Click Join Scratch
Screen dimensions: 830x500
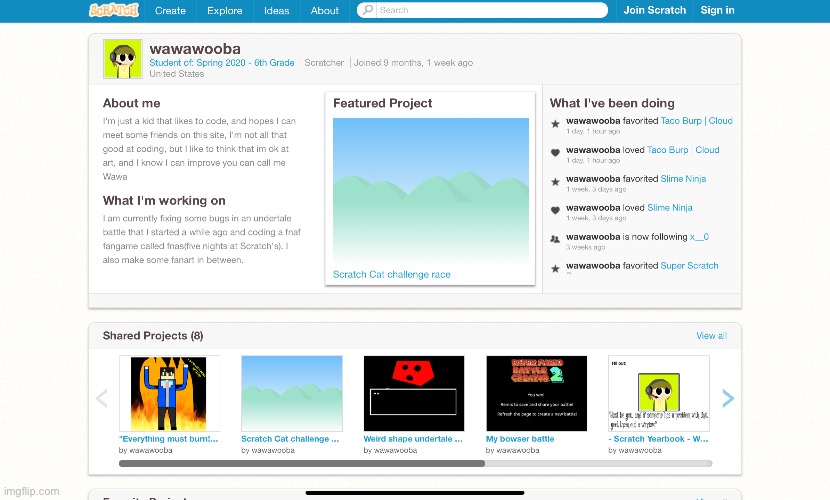(x=654, y=10)
